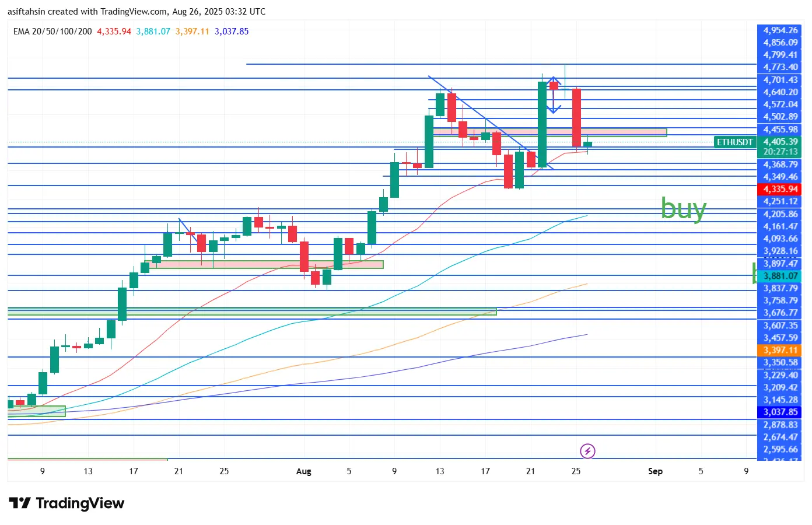The image size is (812, 525).
Task: Click price level label 3,145.28
Action: pyautogui.click(x=780, y=400)
